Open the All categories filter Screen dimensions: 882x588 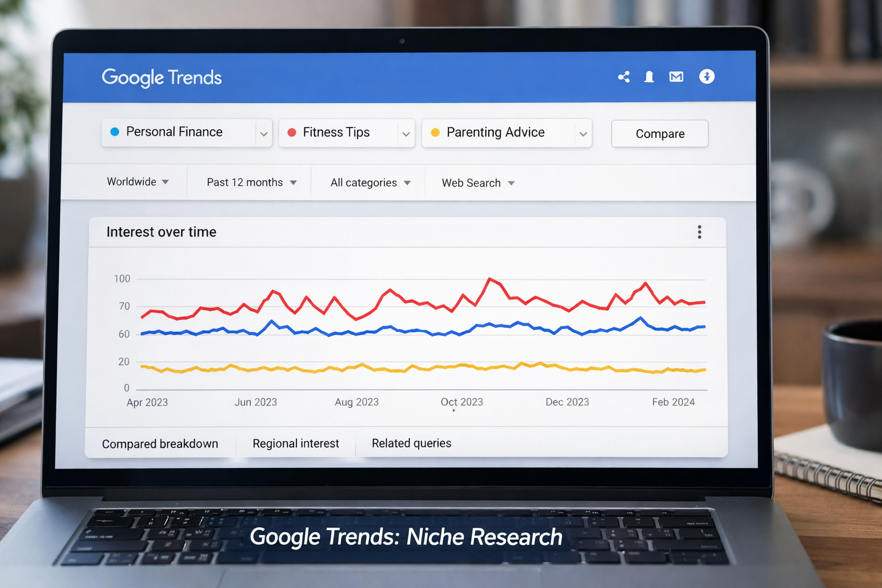pos(370,183)
